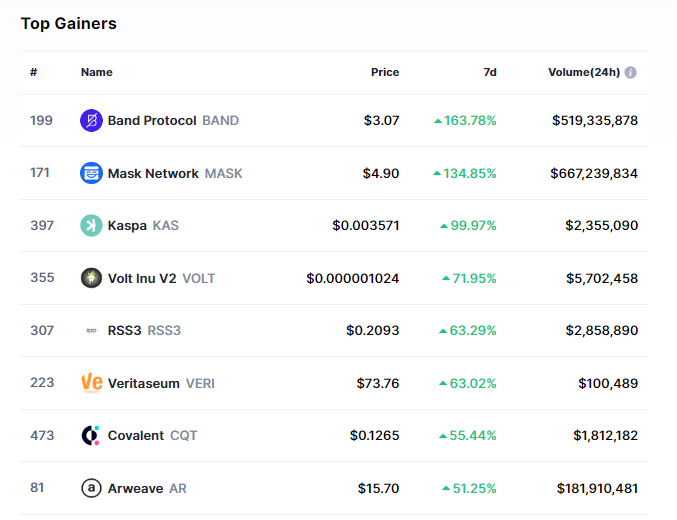Click the Veritaseum coin logo
The height and width of the screenshot is (520, 677).
(x=91, y=383)
